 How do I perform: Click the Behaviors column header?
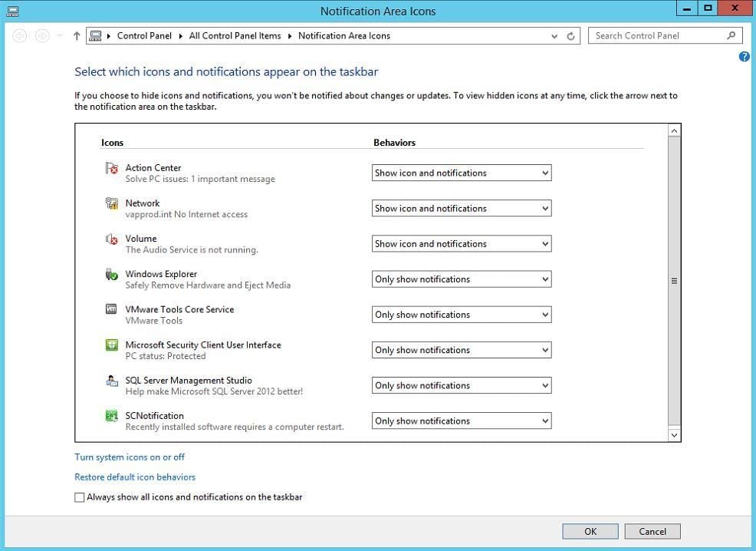(394, 142)
